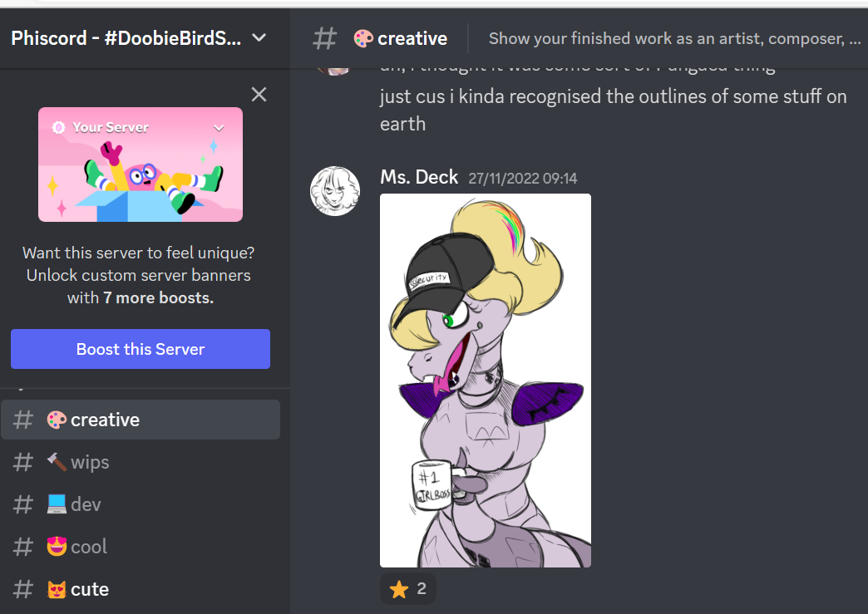The image size is (868, 614).
Task: Open Ms. Deck's avatar profile
Action: (335, 191)
